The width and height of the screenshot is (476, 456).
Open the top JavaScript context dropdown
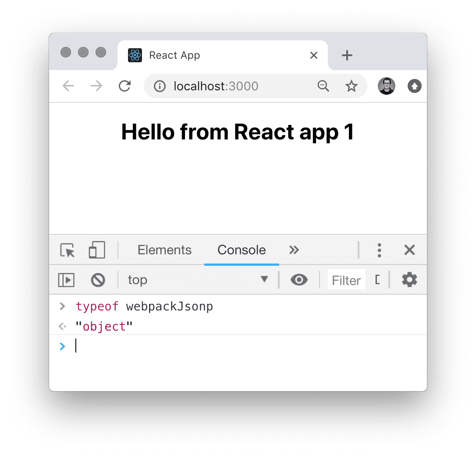click(x=197, y=280)
